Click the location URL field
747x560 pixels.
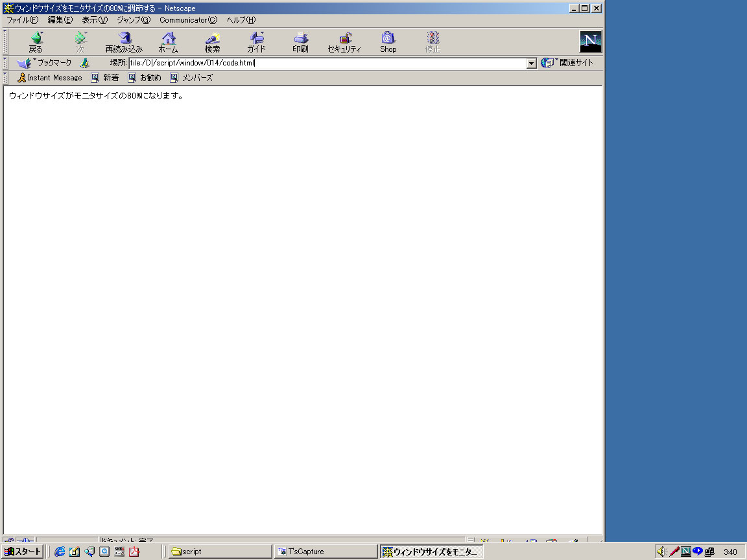327,63
